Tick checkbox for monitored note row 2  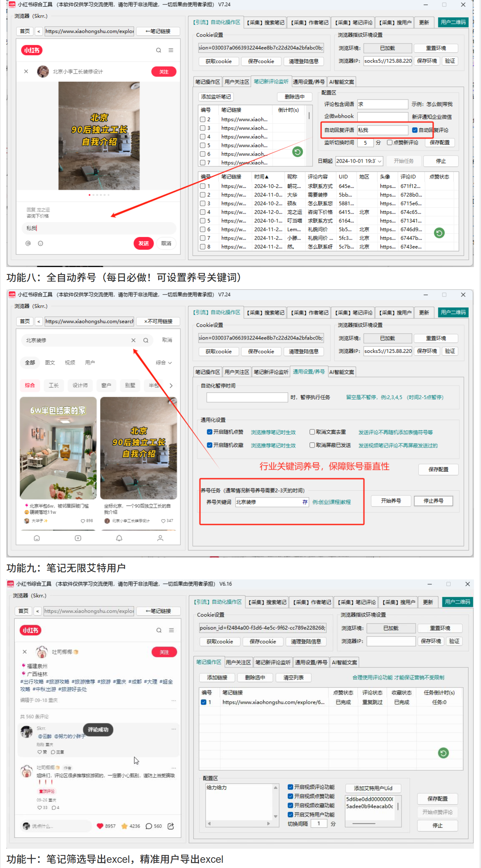(203, 119)
